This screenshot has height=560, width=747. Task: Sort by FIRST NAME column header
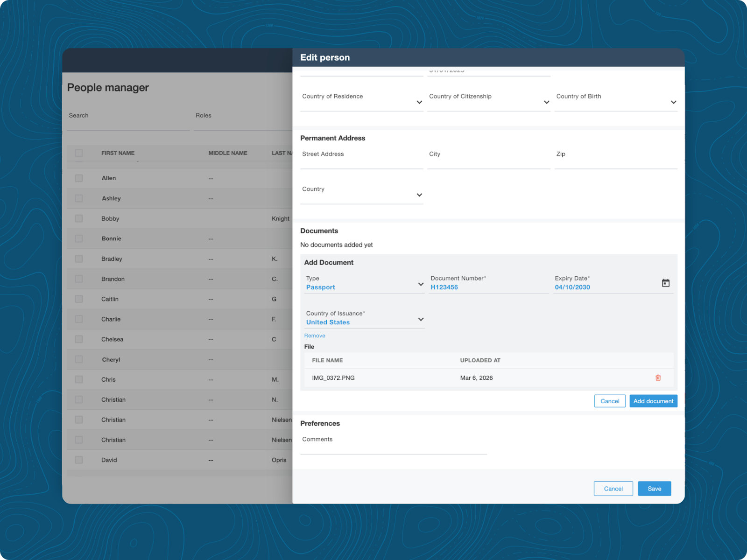(x=118, y=153)
